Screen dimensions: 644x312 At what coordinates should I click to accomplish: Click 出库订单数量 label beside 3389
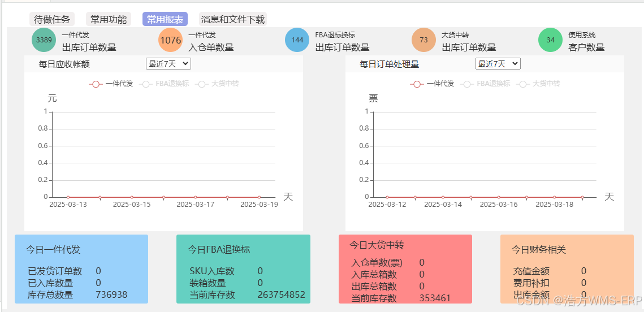89,47
